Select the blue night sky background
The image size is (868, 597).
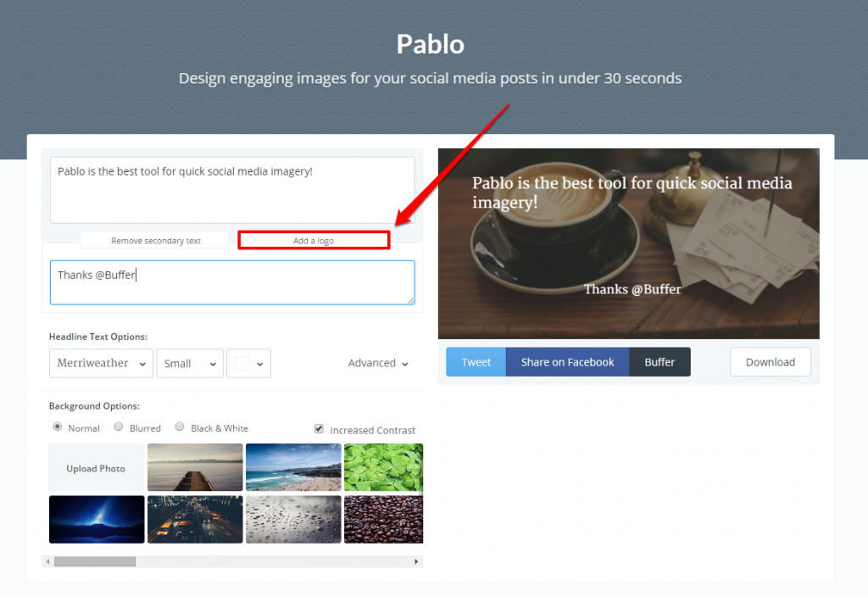pyautogui.click(x=97, y=519)
